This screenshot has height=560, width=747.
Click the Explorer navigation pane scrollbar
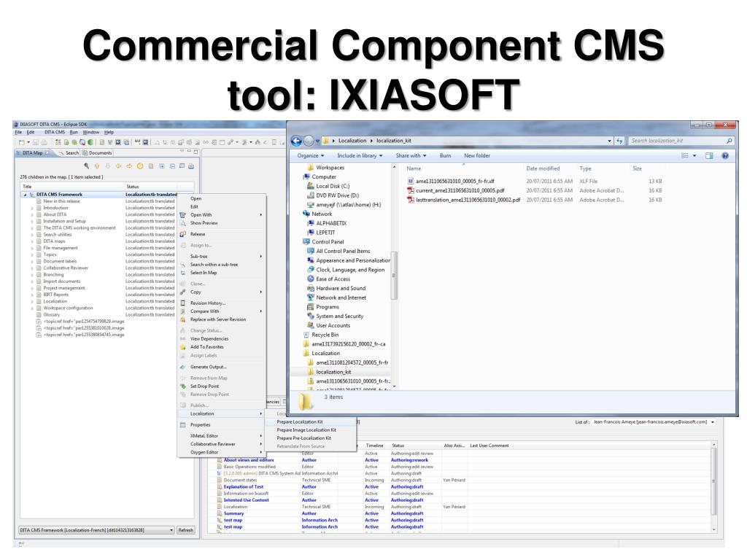pyautogui.click(x=394, y=276)
